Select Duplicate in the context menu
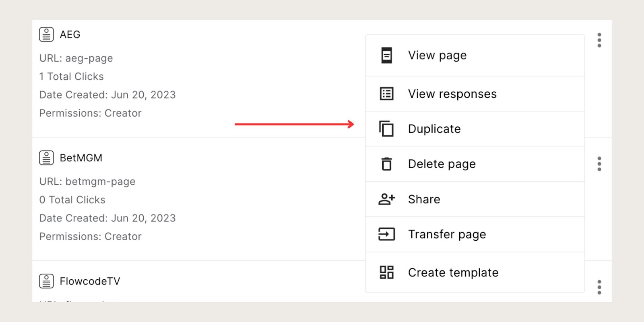This screenshot has width=644, height=322. 475,129
